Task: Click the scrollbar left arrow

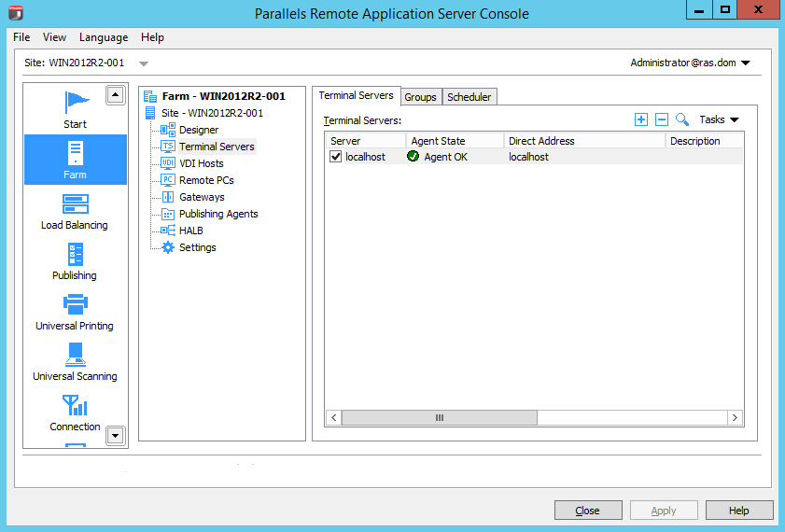Action: click(334, 417)
